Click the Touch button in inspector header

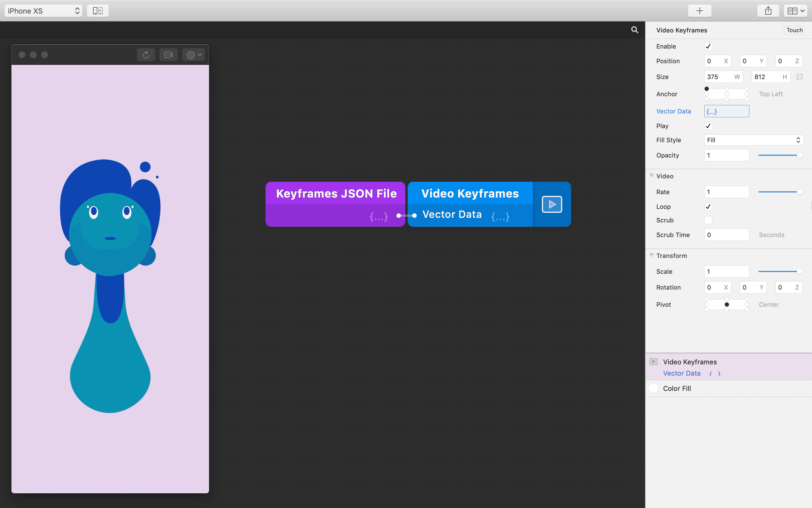point(794,30)
